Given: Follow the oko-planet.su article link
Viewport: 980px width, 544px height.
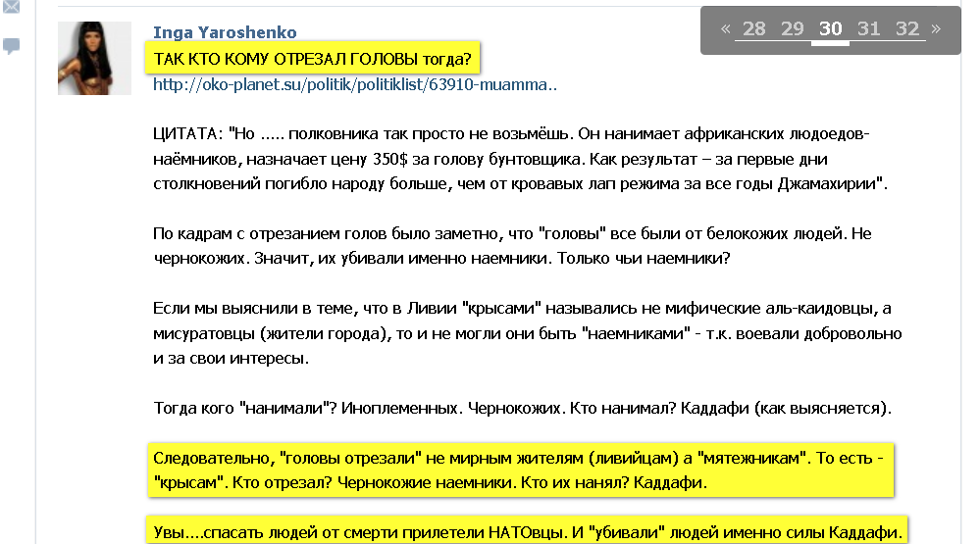Looking at the screenshot, I should tap(355, 84).
